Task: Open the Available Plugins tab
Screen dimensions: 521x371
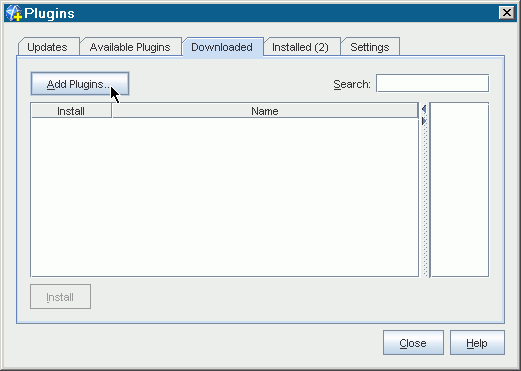Action: [x=130, y=47]
